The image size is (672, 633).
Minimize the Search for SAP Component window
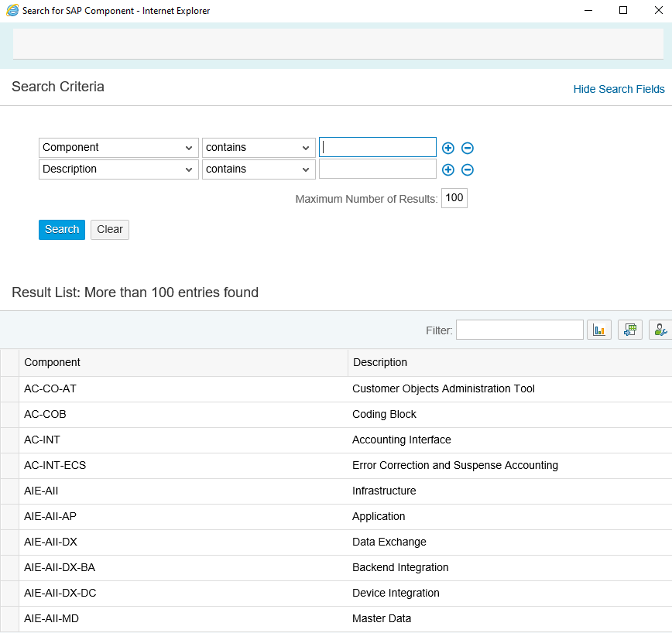coord(588,10)
